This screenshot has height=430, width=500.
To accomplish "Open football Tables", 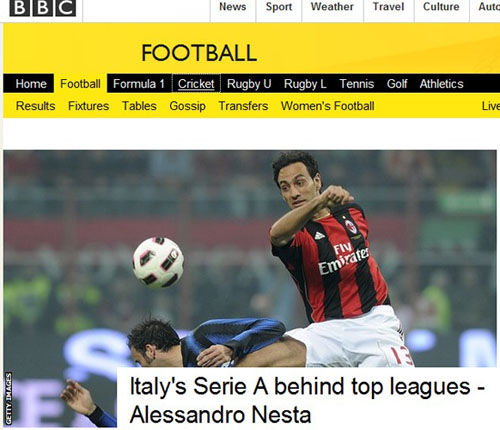I will point(139,106).
